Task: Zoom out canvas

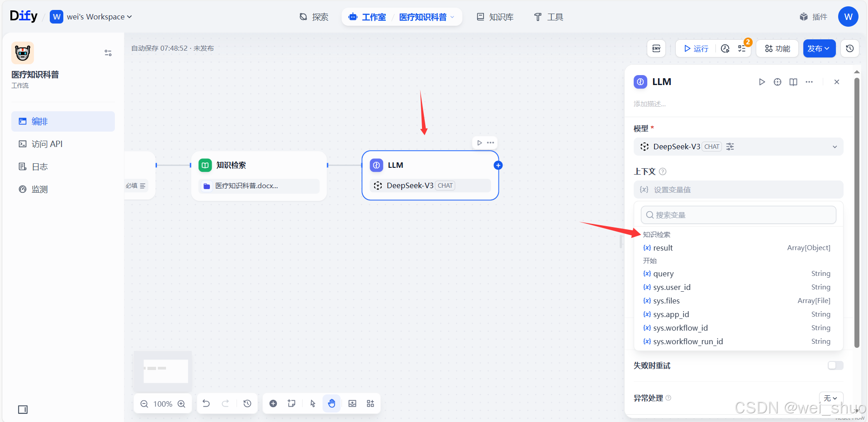Action: pos(144,404)
